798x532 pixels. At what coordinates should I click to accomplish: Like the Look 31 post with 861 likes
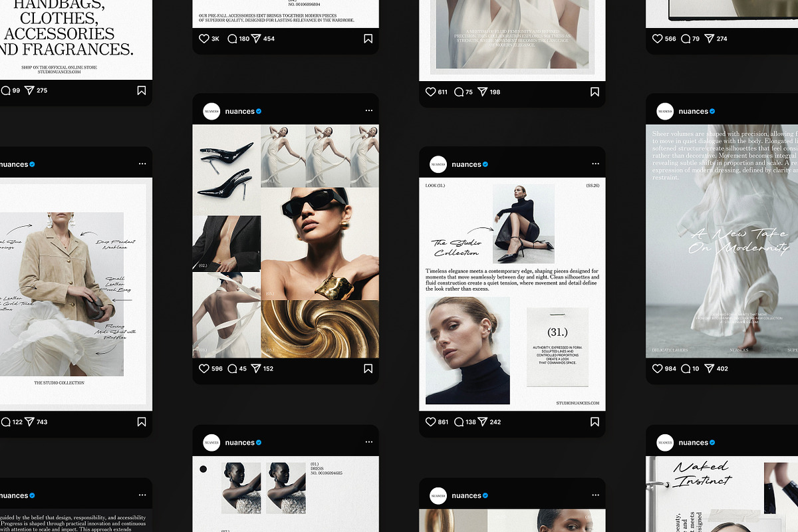(430, 422)
